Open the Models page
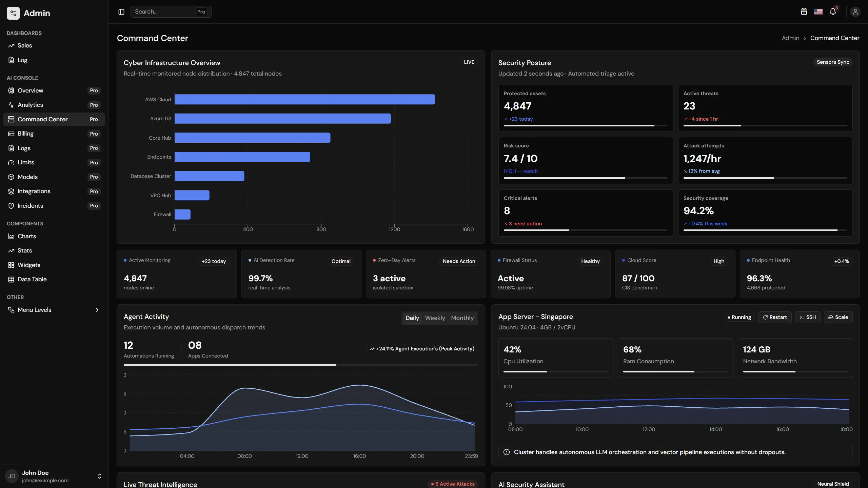 click(x=54, y=177)
